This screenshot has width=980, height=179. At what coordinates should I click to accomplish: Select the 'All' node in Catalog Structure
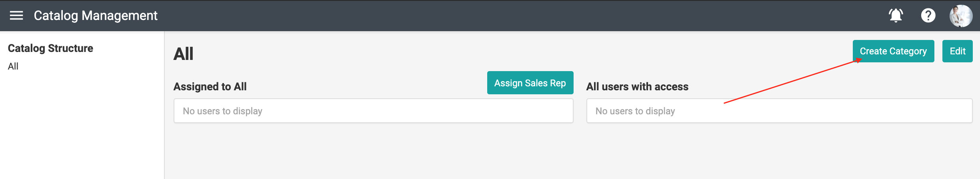tap(13, 66)
